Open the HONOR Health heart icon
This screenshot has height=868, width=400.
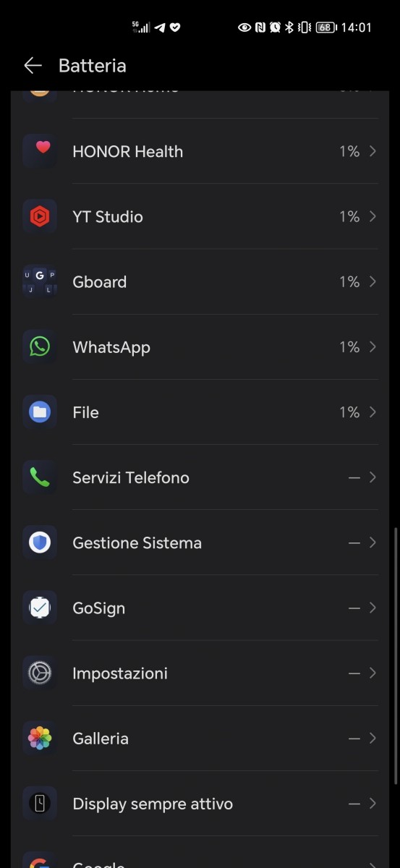[x=40, y=151]
